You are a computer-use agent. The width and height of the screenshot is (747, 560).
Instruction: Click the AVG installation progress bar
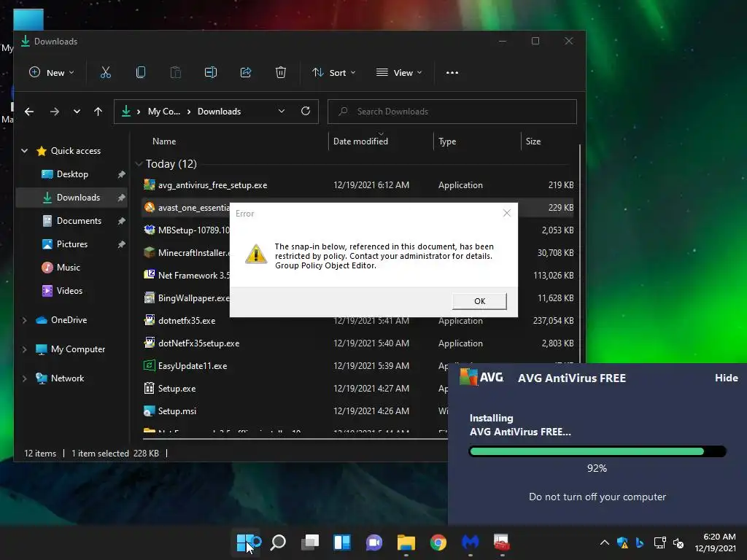(597, 451)
